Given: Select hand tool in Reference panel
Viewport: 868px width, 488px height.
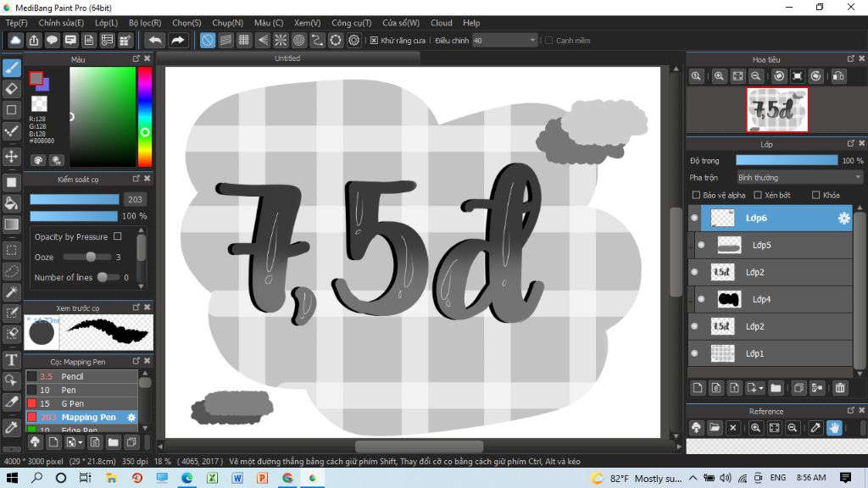Looking at the screenshot, I should [x=834, y=427].
